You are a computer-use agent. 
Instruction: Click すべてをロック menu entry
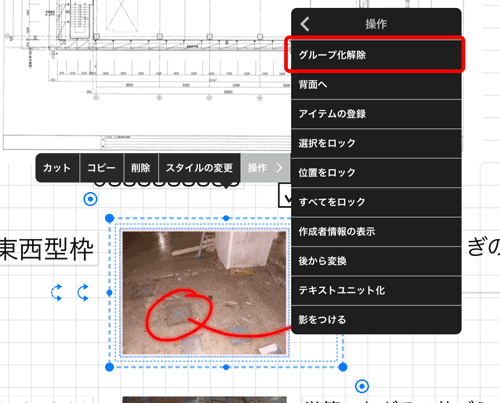tap(376, 202)
